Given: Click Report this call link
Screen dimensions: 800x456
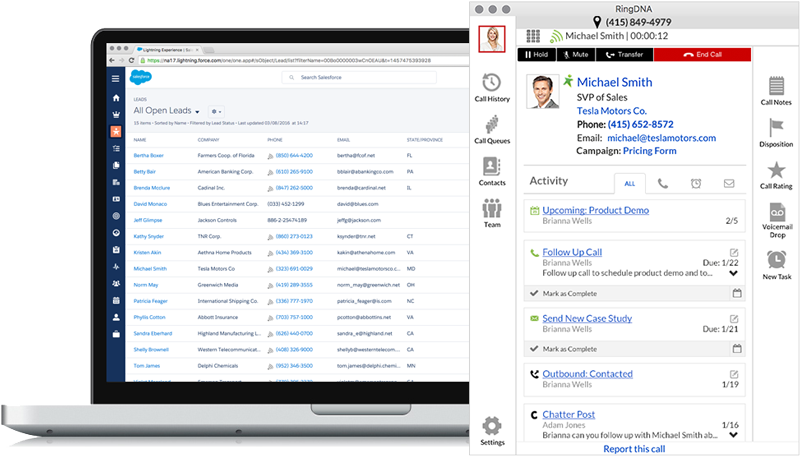Looking at the screenshot, I should coord(634,449).
